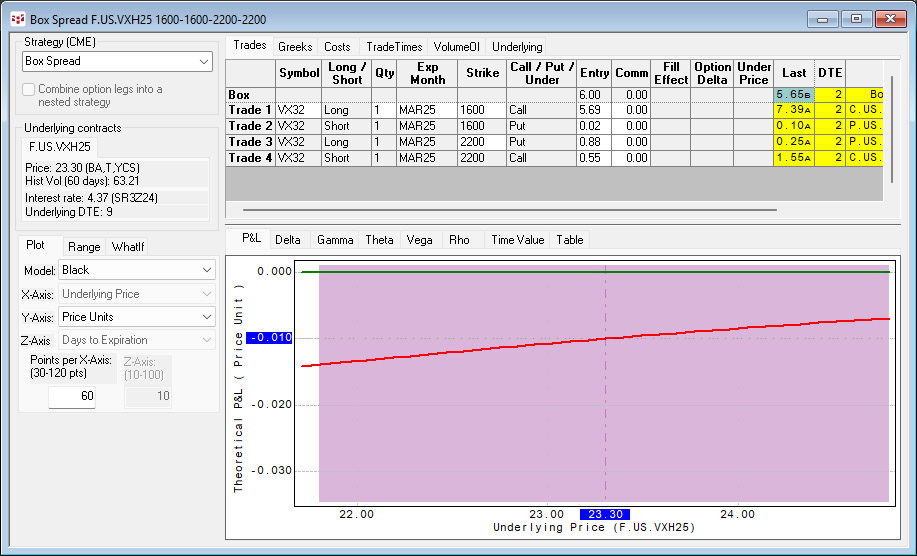Show the Delta chart tab
This screenshot has height=556, width=917.
point(287,240)
